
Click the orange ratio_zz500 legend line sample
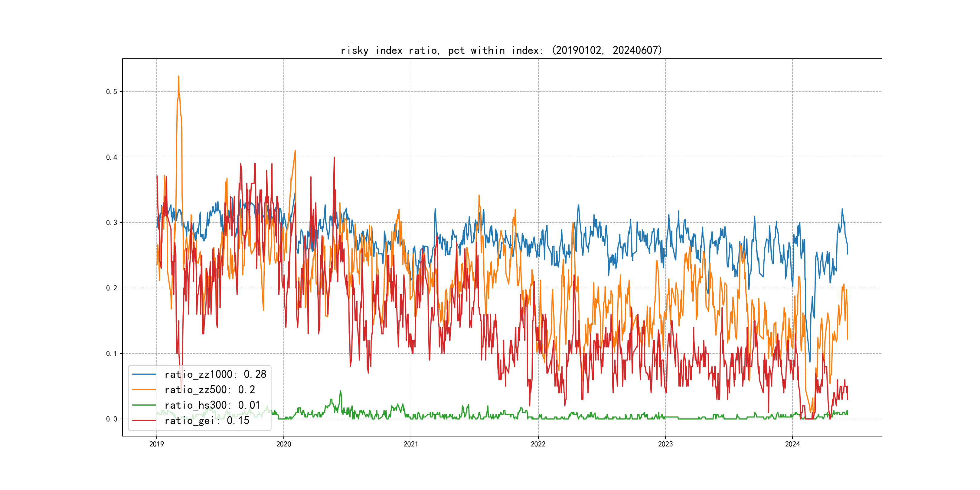click(144, 390)
